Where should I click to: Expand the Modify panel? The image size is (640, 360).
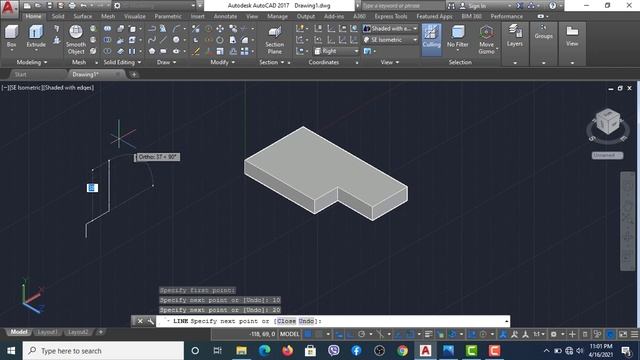click(222, 62)
